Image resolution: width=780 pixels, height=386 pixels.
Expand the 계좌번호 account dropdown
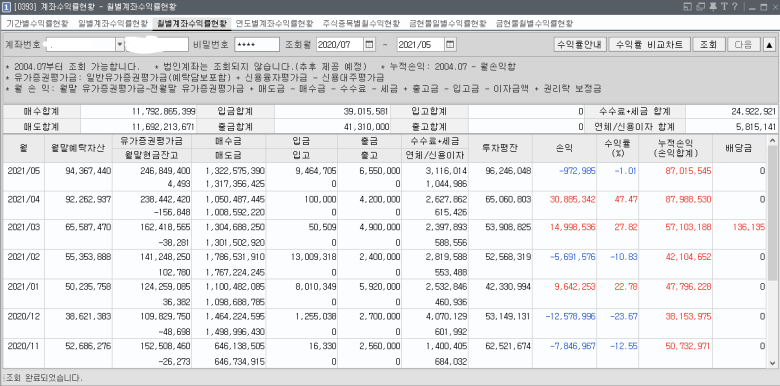[x=119, y=45]
